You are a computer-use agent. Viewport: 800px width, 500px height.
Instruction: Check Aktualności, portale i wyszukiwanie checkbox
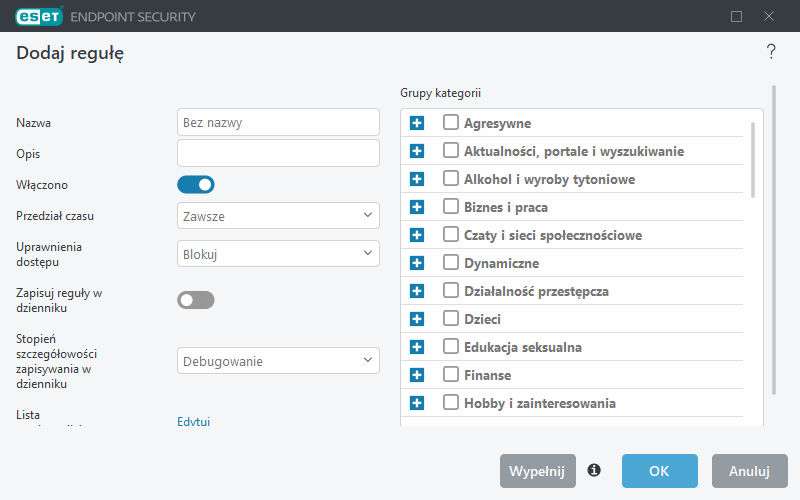[451, 151]
